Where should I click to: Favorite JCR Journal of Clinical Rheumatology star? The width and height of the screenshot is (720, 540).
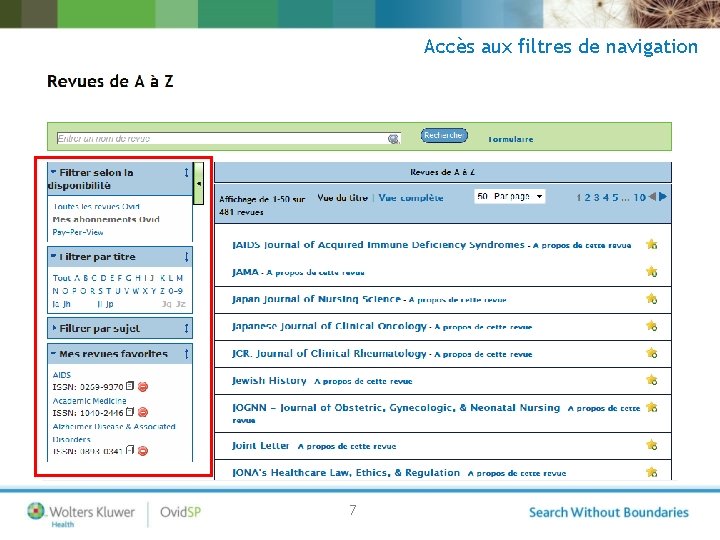[652, 353]
